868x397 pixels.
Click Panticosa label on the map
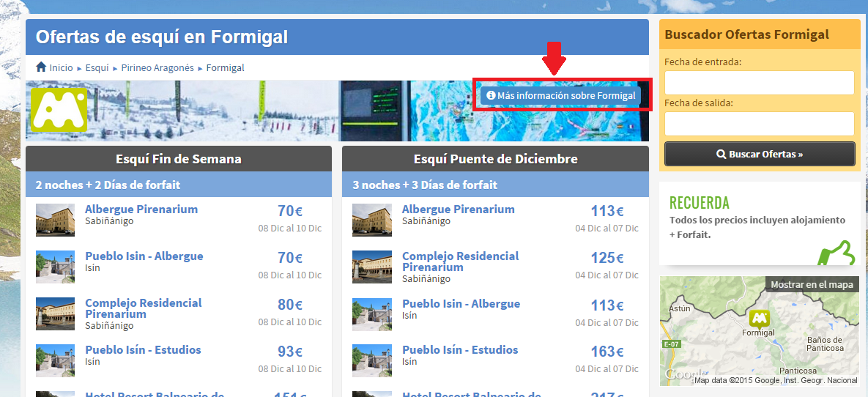798,371
